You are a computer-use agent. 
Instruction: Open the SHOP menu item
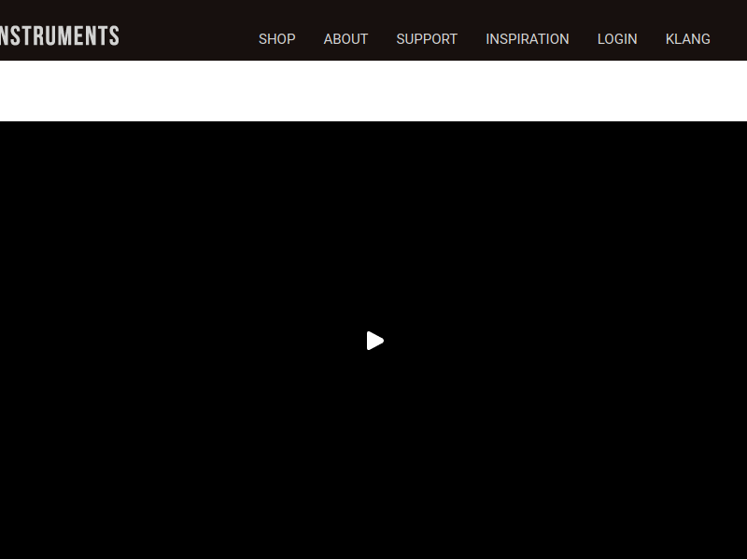[x=276, y=39]
